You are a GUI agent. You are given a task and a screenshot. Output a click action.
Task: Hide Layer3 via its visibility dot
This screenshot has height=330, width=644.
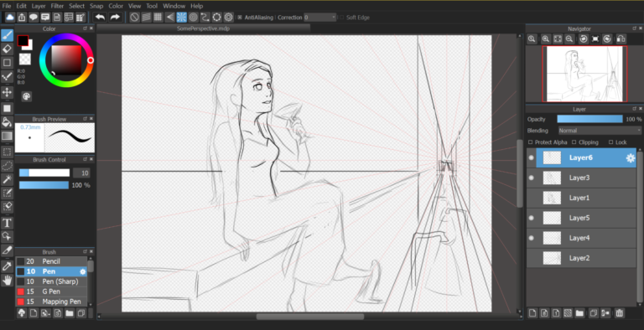(x=532, y=178)
